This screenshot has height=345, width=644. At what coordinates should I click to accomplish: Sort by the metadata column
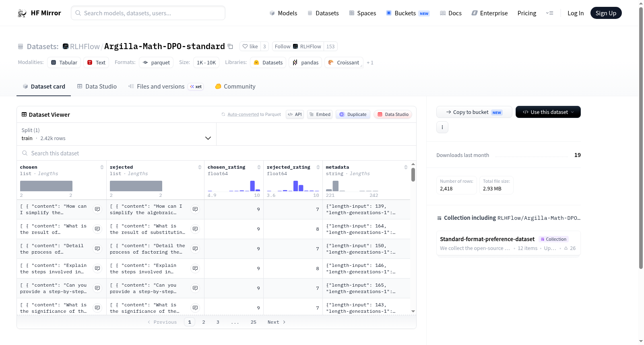point(406,167)
